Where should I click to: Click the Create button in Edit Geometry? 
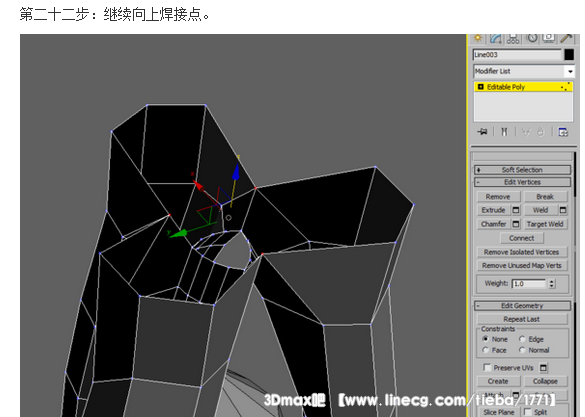pyautogui.click(x=498, y=381)
